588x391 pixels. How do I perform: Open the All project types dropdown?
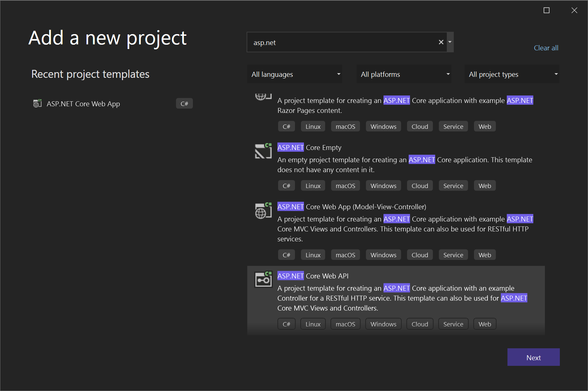coord(512,74)
